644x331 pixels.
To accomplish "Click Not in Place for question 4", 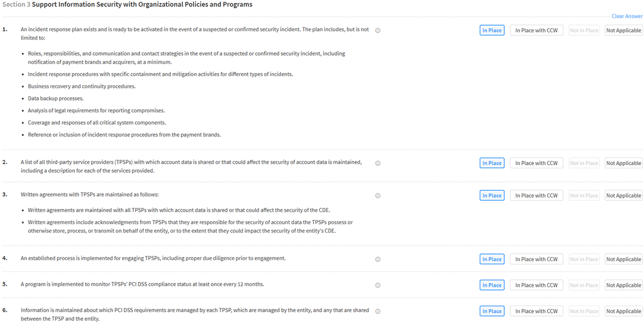I will (584, 260).
